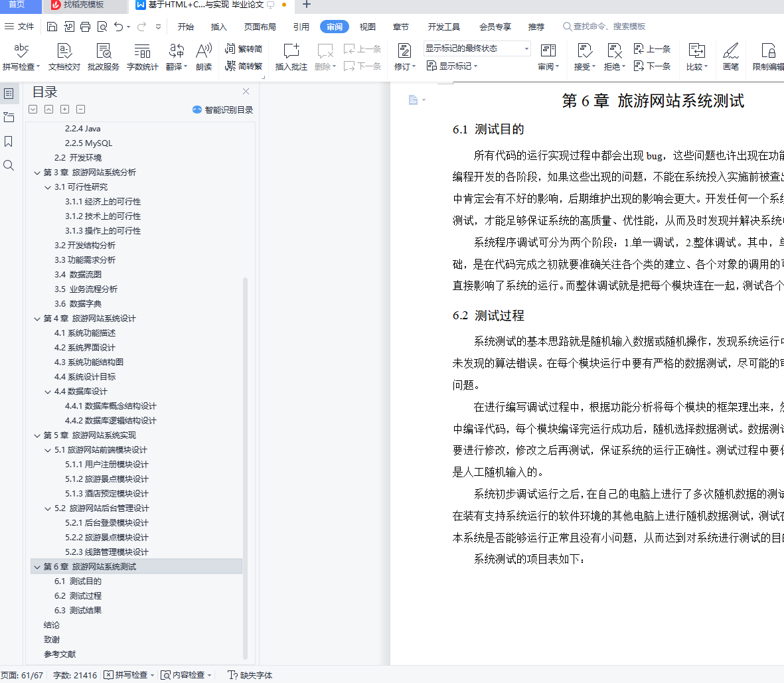Click the new tab plus button
Screen dimensions: 784x683
tap(307, 5)
